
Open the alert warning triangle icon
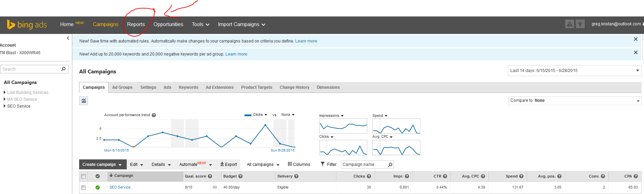point(569,24)
